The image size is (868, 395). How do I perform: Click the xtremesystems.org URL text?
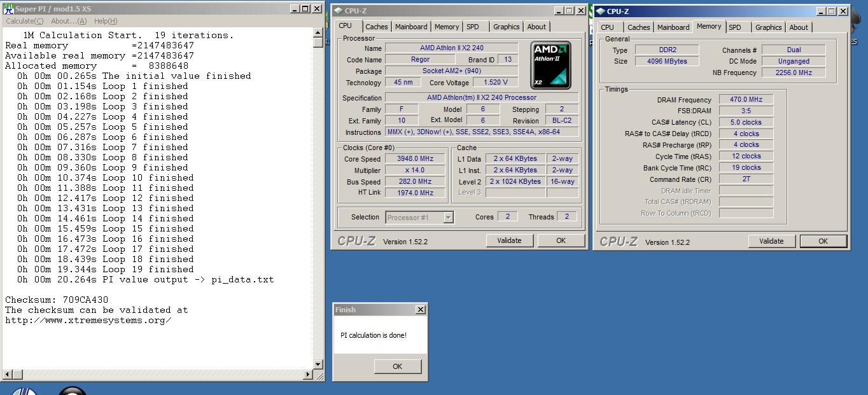point(88,320)
